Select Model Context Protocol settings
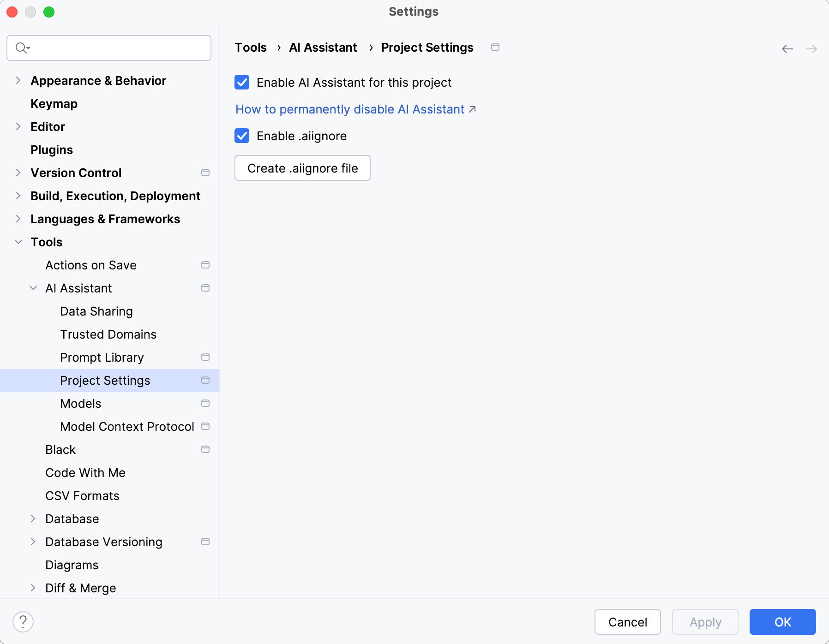 pyautogui.click(x=127, y=427)
